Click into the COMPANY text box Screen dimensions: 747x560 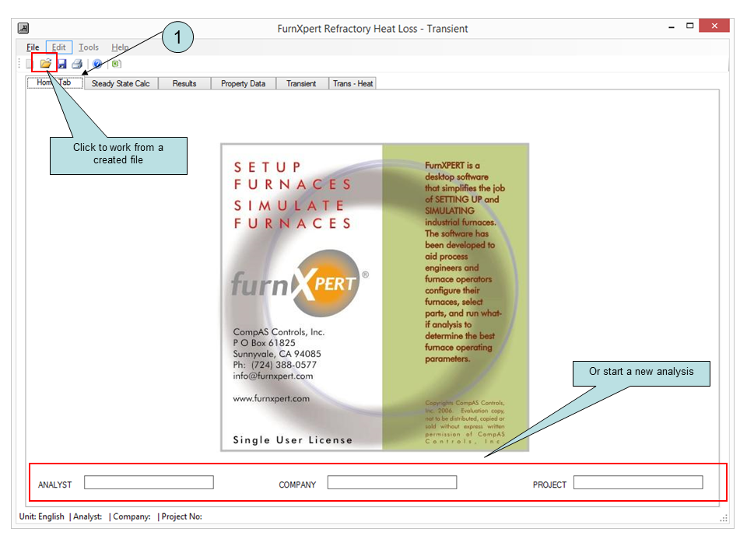tap(392, 482)
